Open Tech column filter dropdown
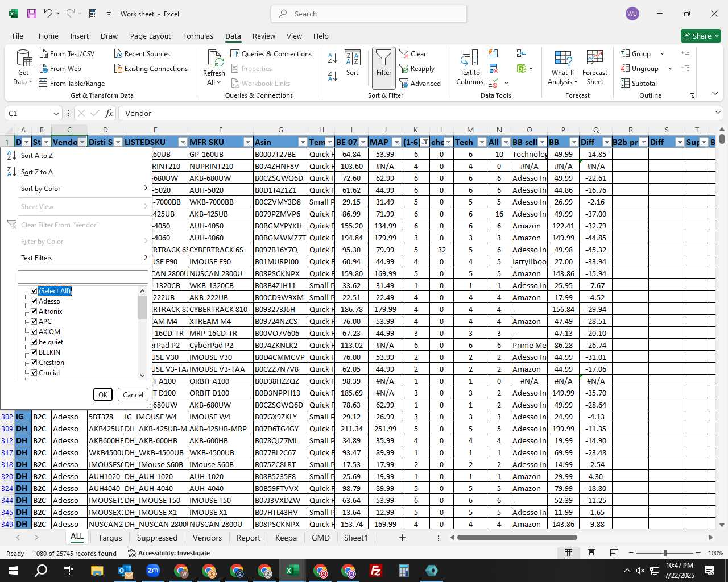The width and height of the screenshot is (728, 582). coord(482,142)
